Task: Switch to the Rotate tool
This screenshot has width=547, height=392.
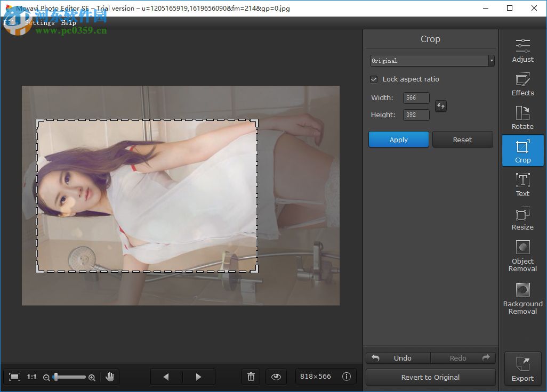Action: [522, 117]
